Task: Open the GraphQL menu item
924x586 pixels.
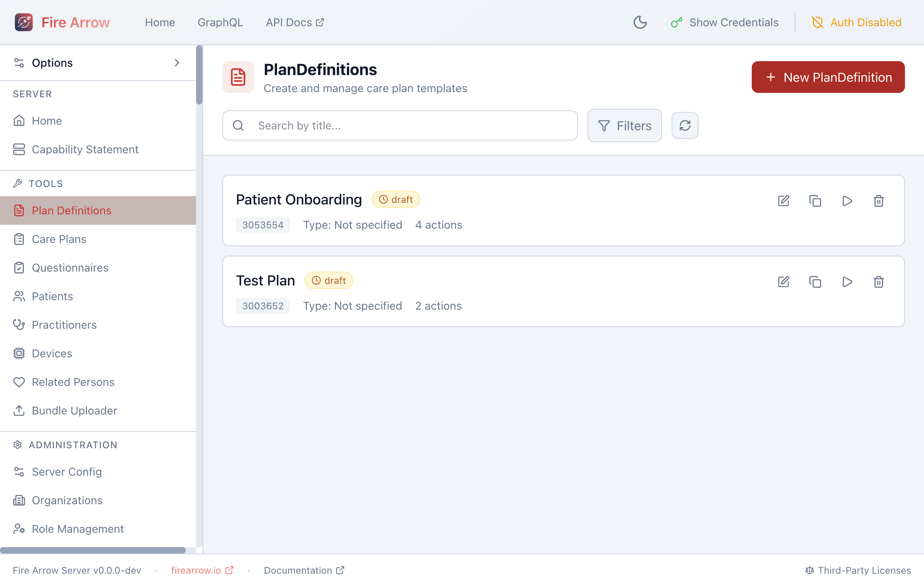Action: pyautogui.click(x=220, y=22)
